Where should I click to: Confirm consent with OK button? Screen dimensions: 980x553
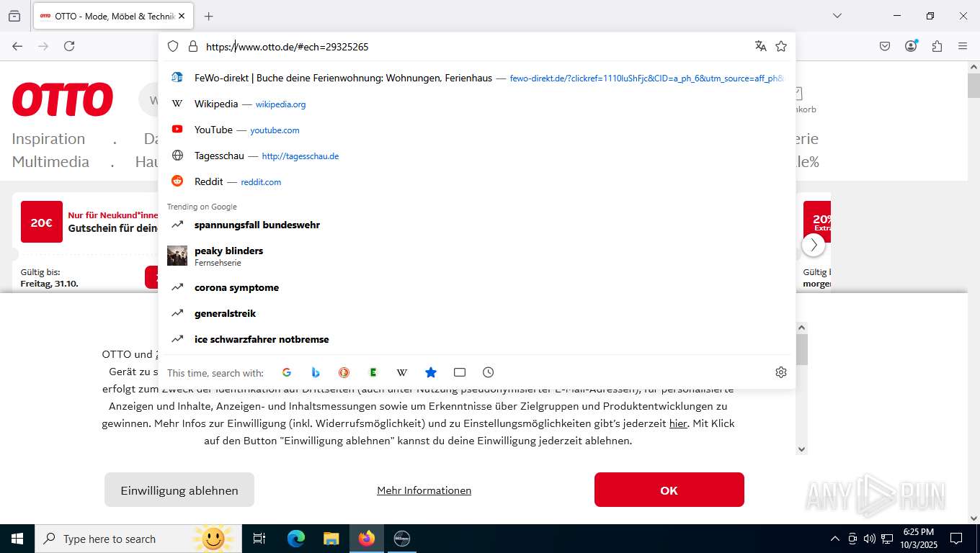click(669, 490)
